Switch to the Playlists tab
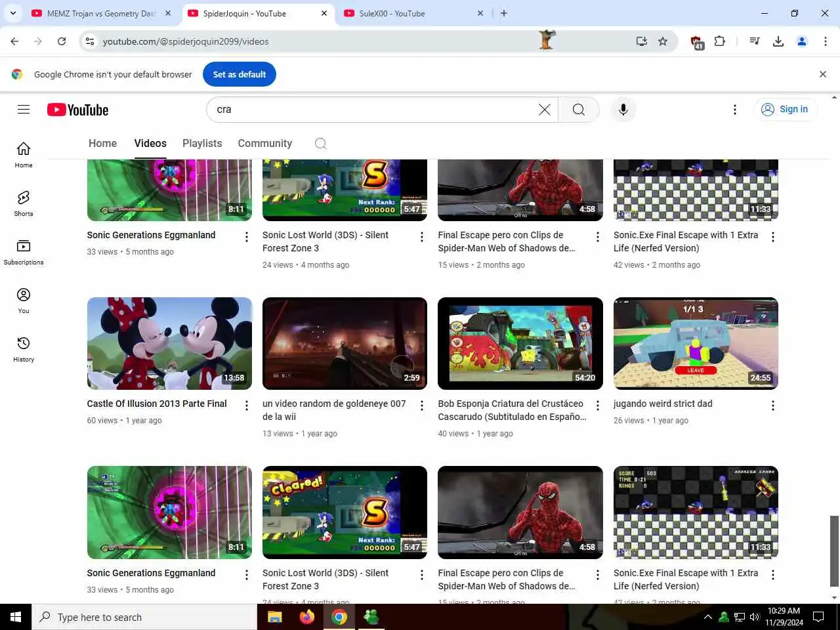 (x=202, y=143)
